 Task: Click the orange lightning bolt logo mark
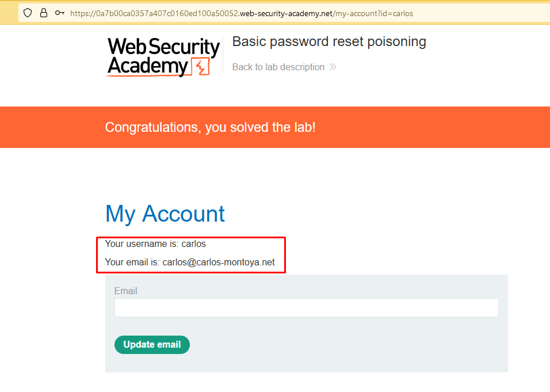(x=200, y=67)
